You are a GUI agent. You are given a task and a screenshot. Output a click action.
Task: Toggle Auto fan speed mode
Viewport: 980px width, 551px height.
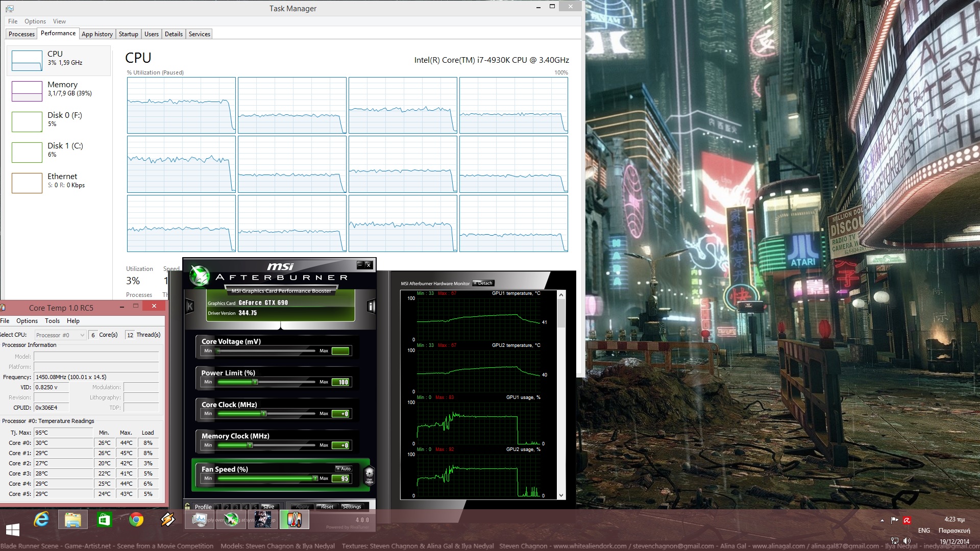[x=344, y=468]
